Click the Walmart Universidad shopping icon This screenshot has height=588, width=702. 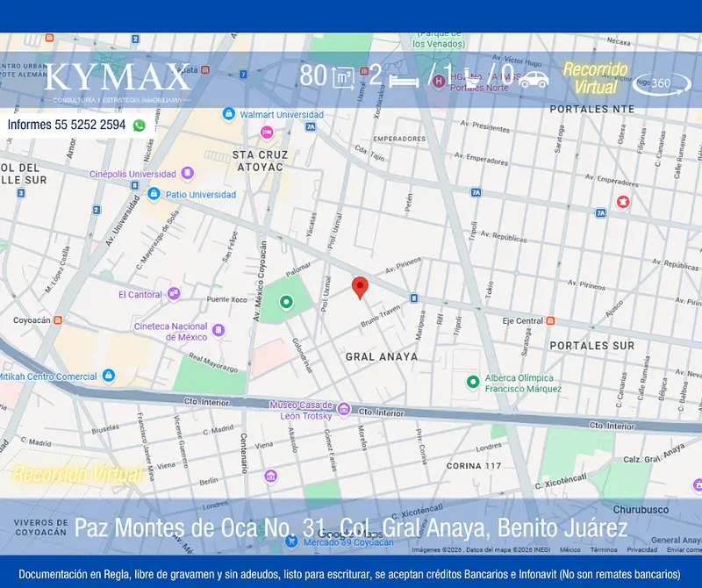[x=229, y=114]
